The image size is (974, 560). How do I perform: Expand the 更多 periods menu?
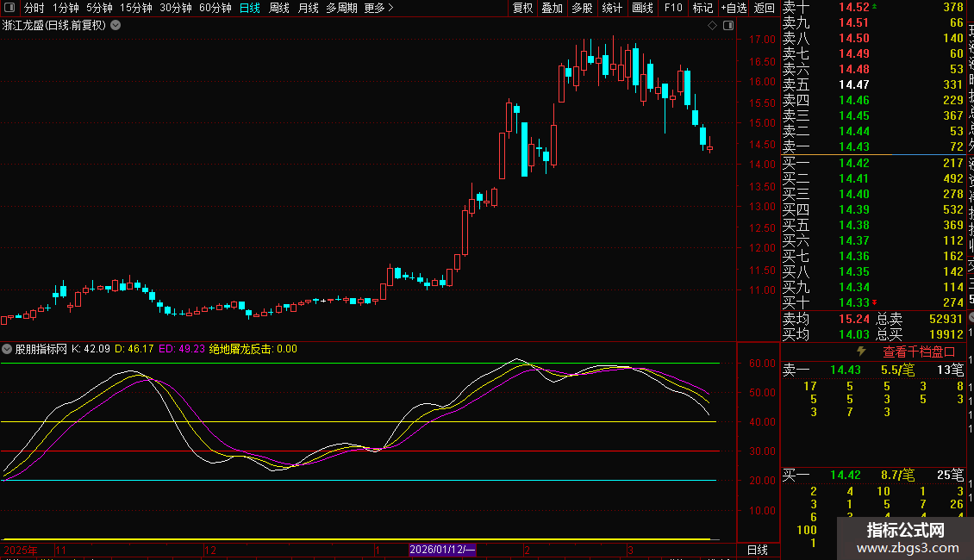point(378,8)
